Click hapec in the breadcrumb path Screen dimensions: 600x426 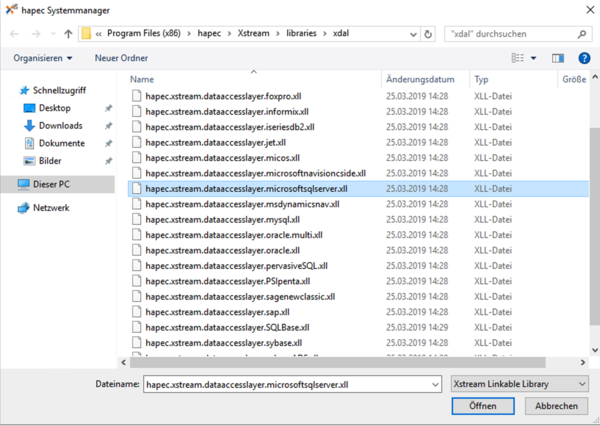209,33
